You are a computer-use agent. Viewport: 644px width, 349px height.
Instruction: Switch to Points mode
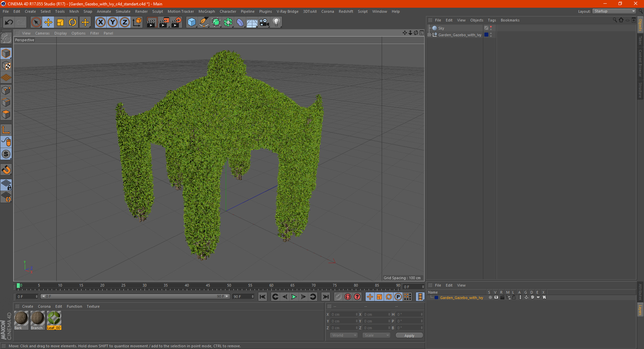coord(6,90)
